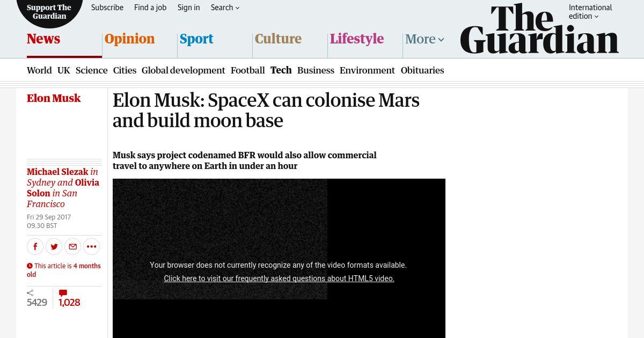The height and width of the screenshot is (338, 644).
Task: Open author Olivia Solon's profile
Action: 63,188
